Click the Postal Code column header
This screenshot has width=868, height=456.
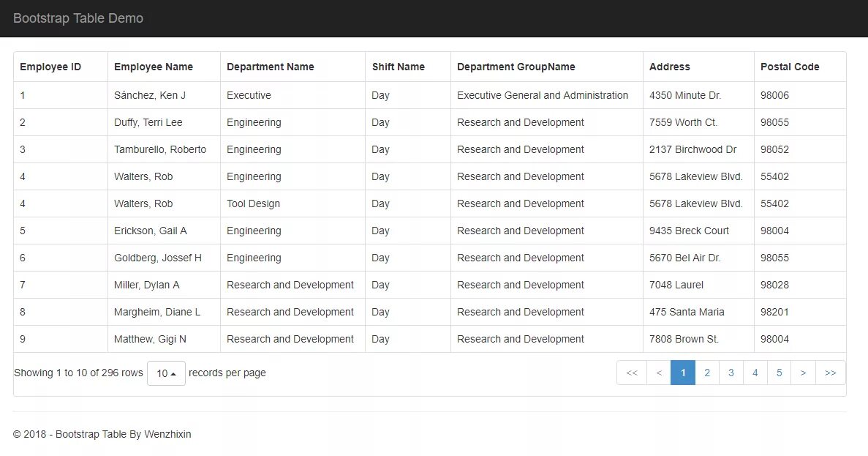tap(790, 67)
